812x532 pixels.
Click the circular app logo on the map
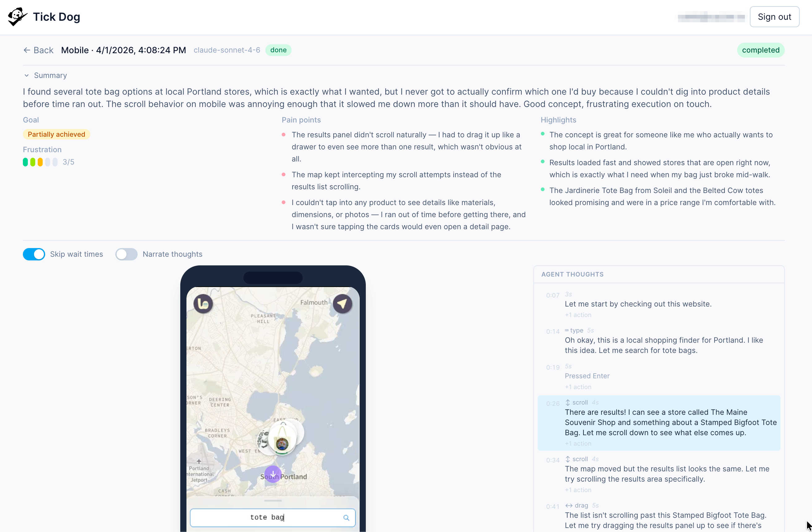[203, 303]
